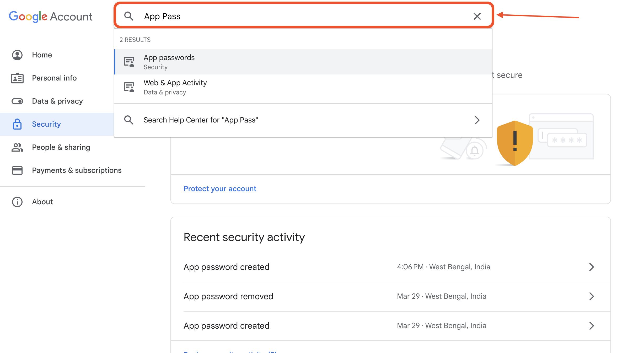Select Web & App Activity result
The image size is (644, 353).
tap(175, 87)
